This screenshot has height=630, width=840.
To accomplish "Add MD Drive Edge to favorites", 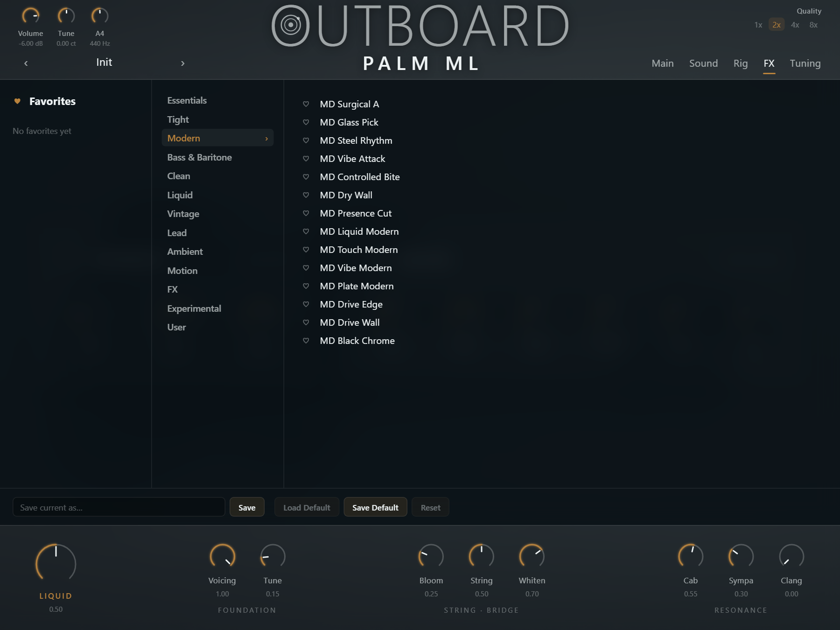I will [x=306, y=304].
